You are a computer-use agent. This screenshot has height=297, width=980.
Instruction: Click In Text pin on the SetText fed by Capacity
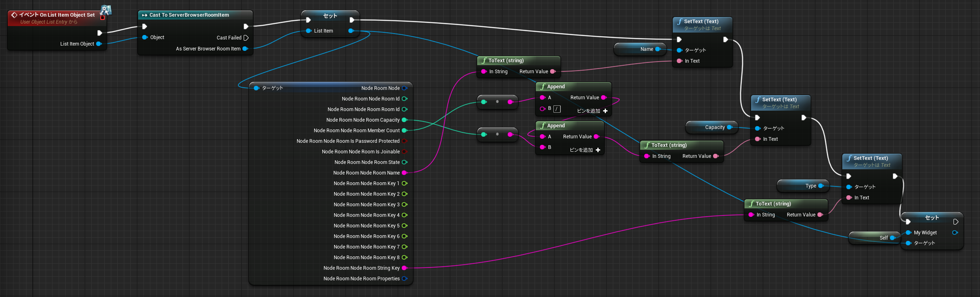point(758,139)
